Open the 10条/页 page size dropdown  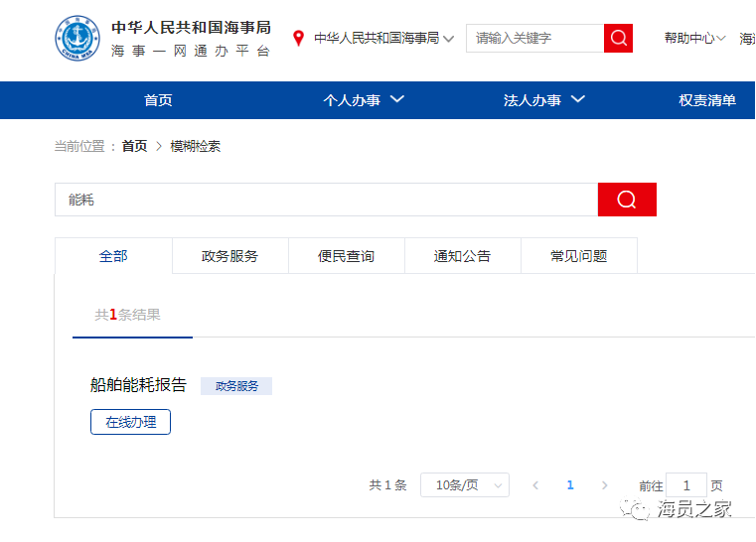click(465, 485)
